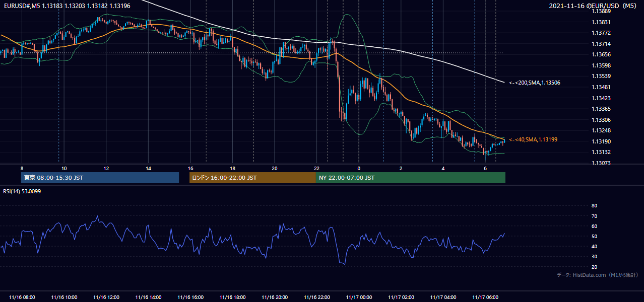644x302 pixels.
Task: Click price axis label 1.13073
Action: pyautogui.click(x=601, y=163)
